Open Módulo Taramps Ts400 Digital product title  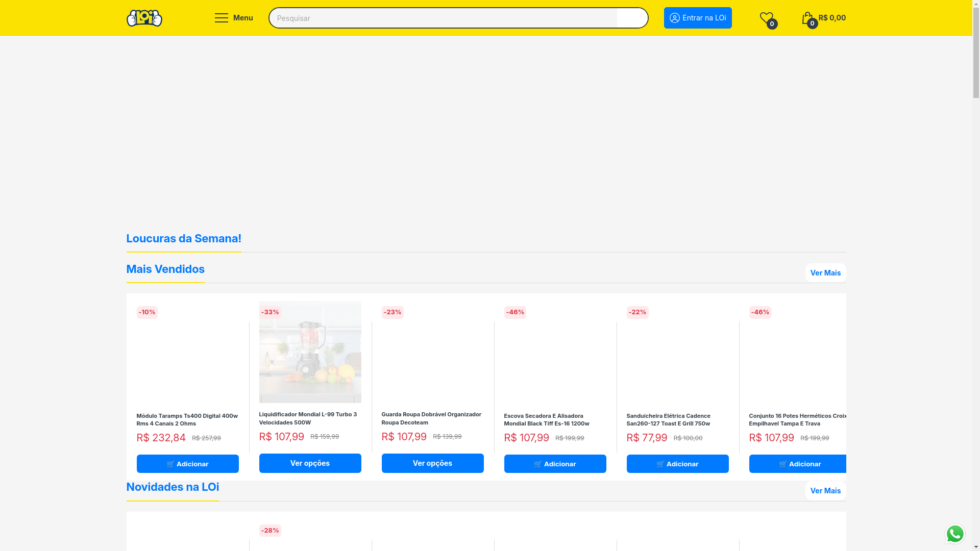187,420
